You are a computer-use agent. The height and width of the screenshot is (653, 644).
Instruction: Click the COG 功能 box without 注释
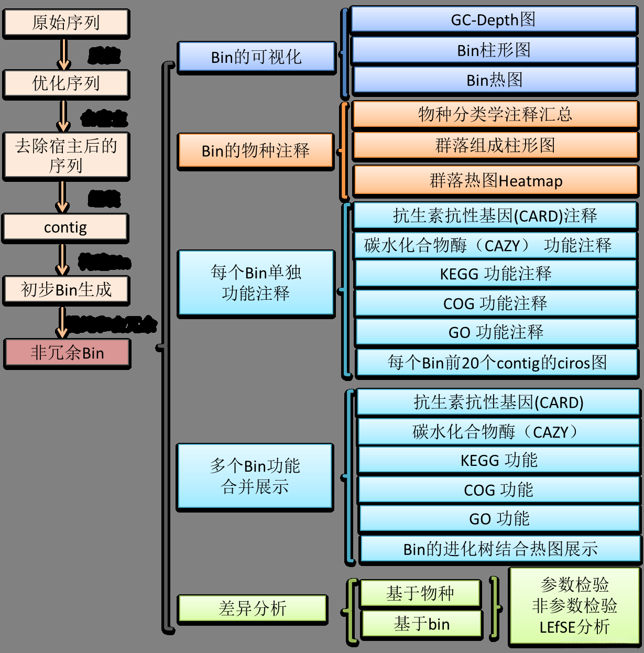click(499, 489)
